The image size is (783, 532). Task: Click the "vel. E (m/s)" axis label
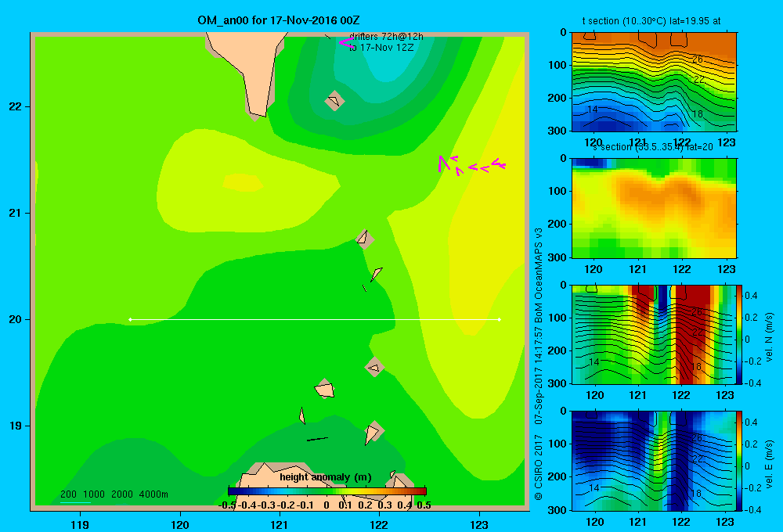coord(770,464)
